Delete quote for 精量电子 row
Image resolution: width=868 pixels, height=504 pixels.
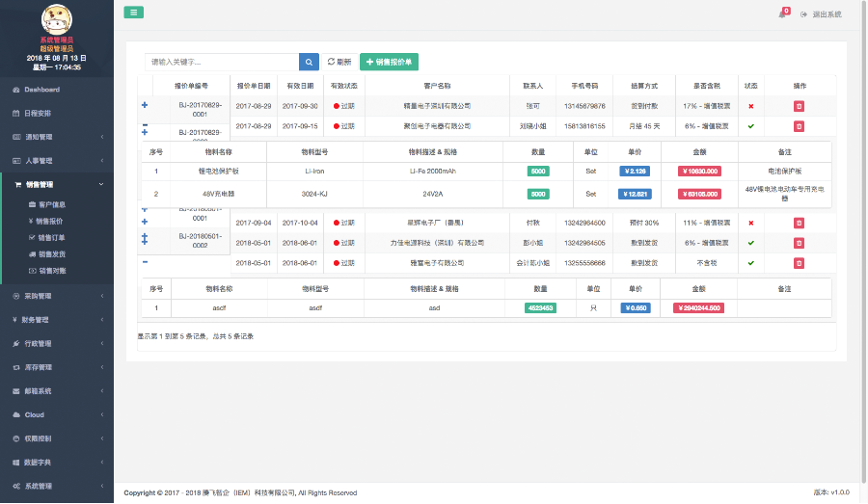[799, 106]
